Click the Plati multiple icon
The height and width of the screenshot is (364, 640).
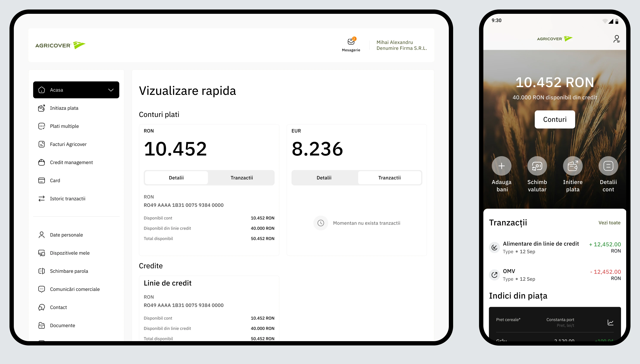(x=41, y=126)
